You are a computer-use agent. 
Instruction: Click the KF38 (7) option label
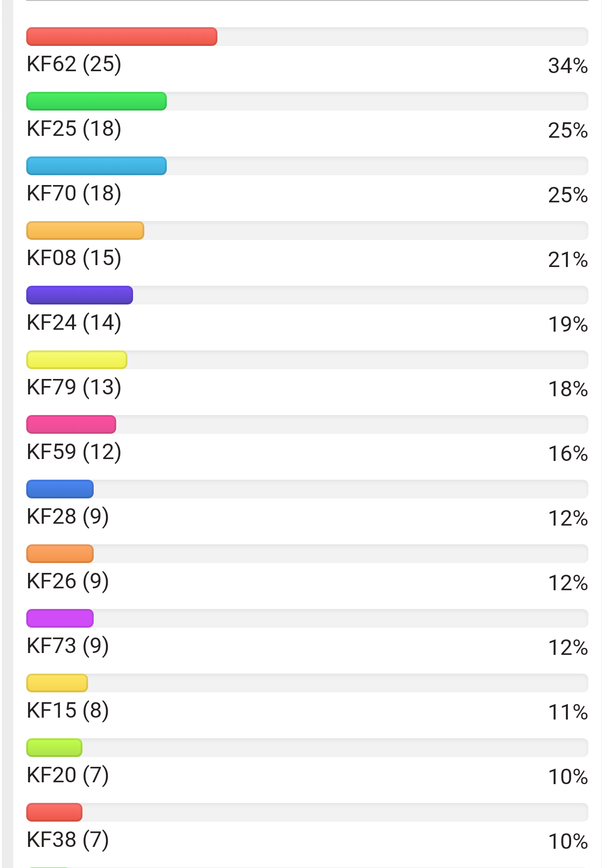tap(68, 840)
